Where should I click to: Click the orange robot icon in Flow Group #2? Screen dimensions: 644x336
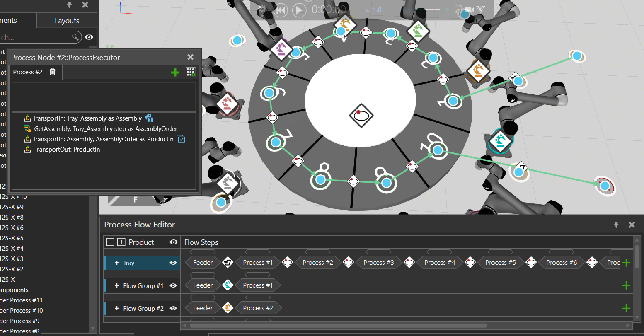click(227, 308)
